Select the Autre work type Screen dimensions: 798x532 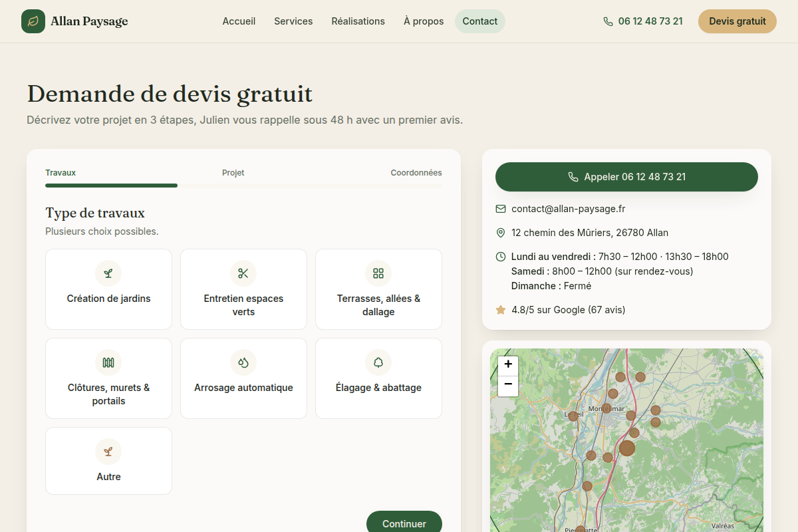(x=108, y=461)
